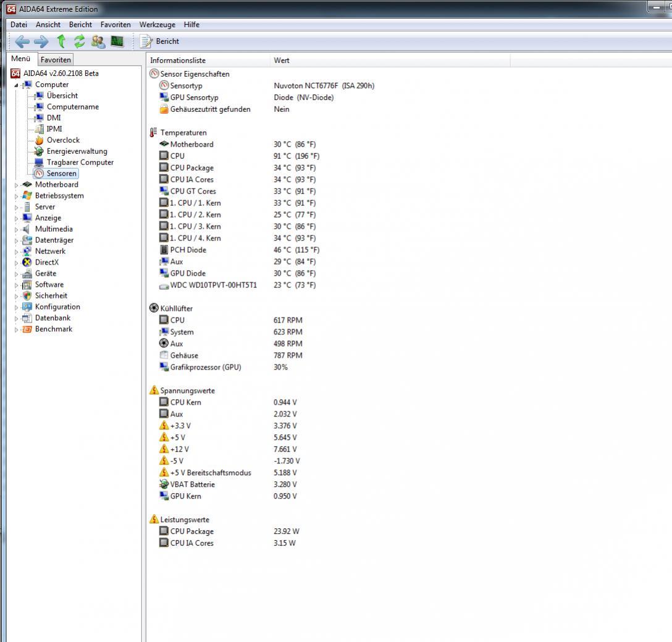Select the GPU Kern voltage row
The width and height of the screenshot is (672, 642).
coord(228,496)
